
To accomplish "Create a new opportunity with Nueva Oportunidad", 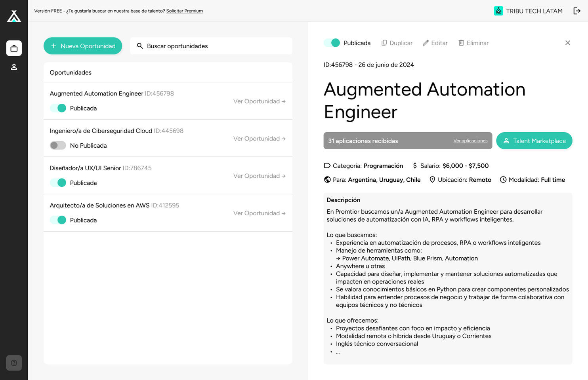I will pos(83,46).
